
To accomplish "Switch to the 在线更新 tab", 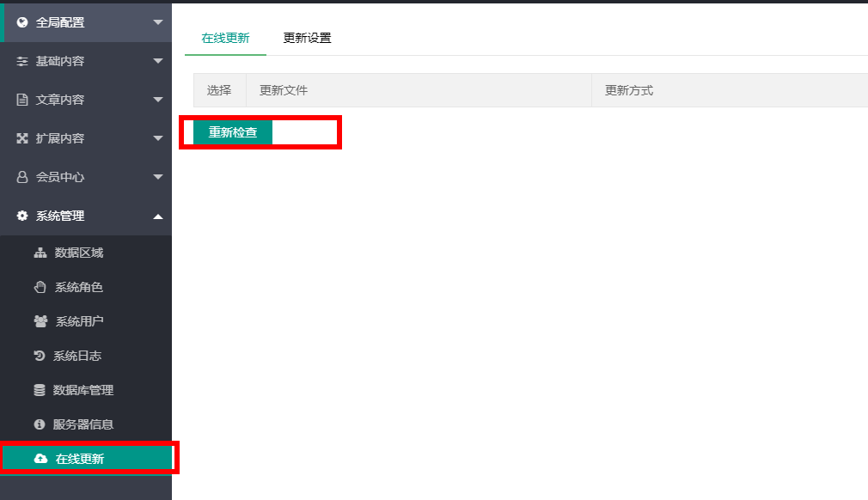I will pos(225,38).
